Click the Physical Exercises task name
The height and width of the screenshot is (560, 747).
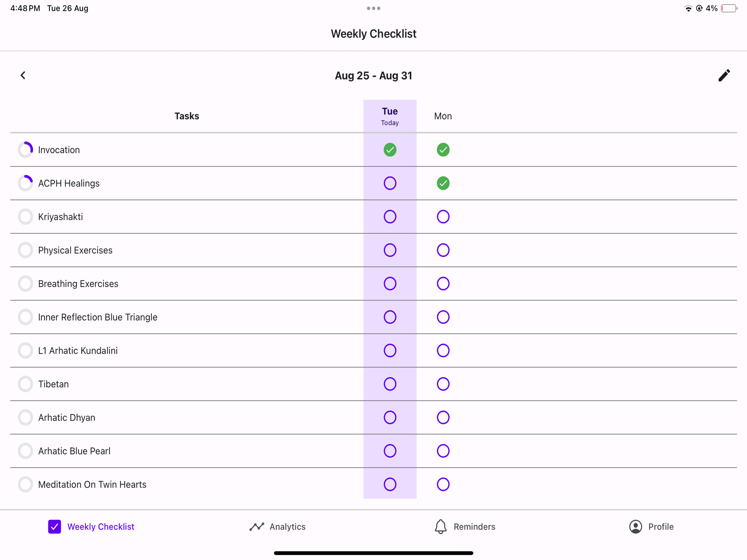click(x=75, y=250)
